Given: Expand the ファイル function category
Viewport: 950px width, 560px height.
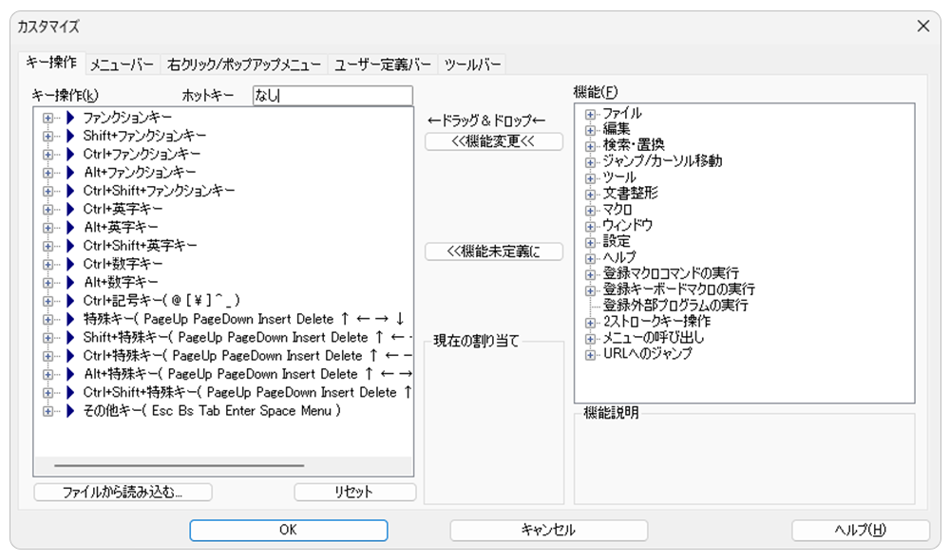Looking at the screenshot, I should (x=590, y=114).
